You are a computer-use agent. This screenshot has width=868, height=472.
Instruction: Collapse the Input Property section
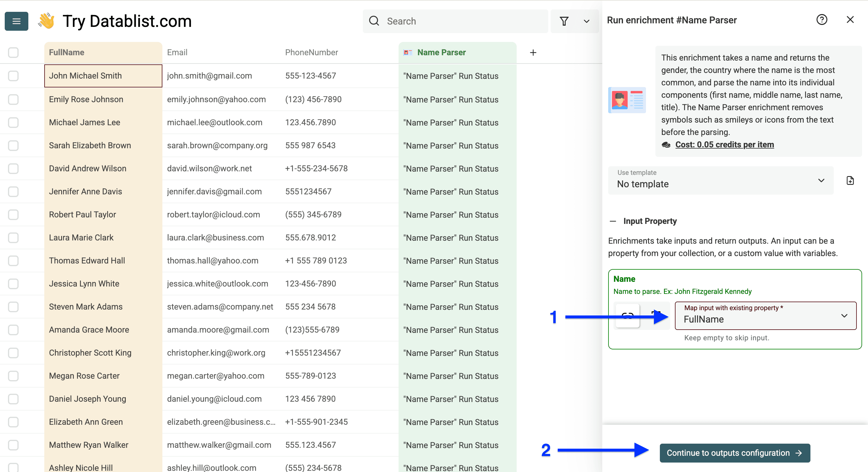613,221
